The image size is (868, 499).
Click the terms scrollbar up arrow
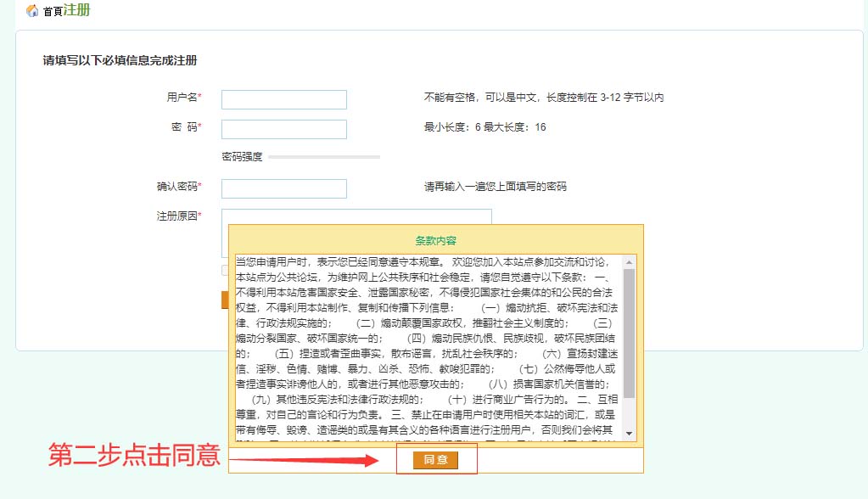629,261
